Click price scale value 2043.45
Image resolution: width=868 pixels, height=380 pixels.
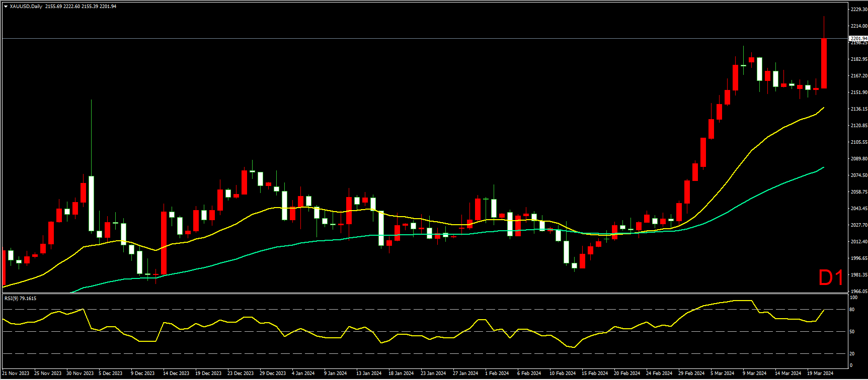pyautogui.click(x=858, y=209)
